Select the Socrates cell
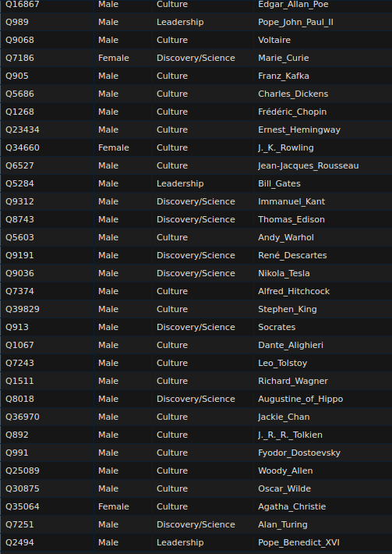Screen dimensions: 392x554 323,327
